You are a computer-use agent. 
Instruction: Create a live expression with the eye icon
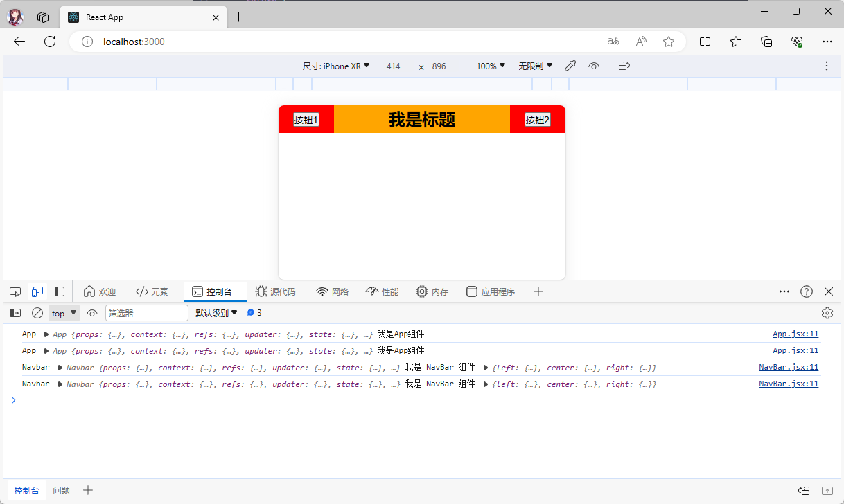[92, 313]
